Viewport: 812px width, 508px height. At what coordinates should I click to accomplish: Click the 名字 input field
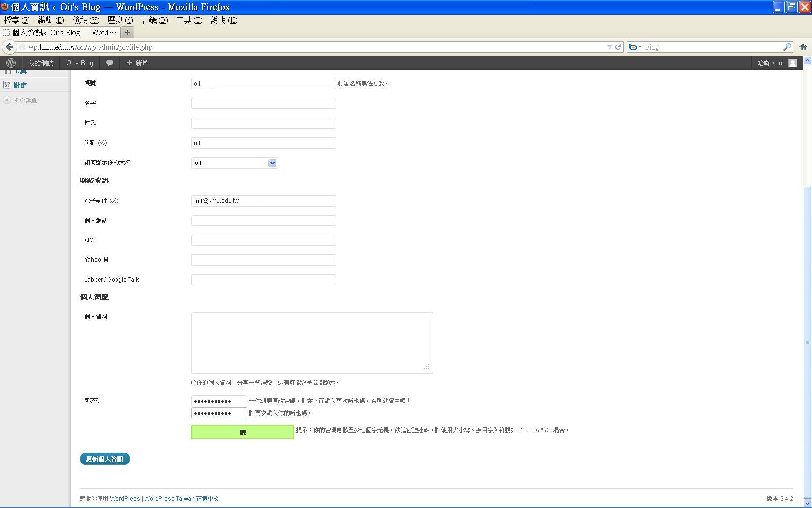[x=263, y=103]
